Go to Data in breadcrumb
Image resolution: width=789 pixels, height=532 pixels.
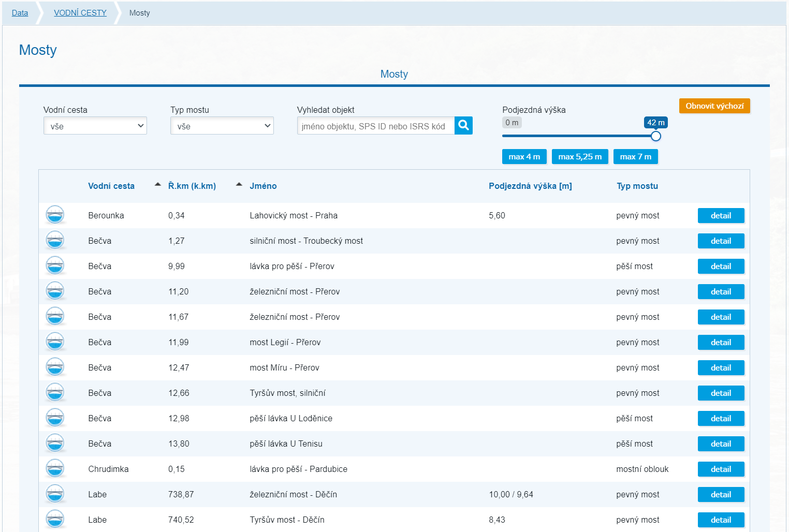(20, 13)
